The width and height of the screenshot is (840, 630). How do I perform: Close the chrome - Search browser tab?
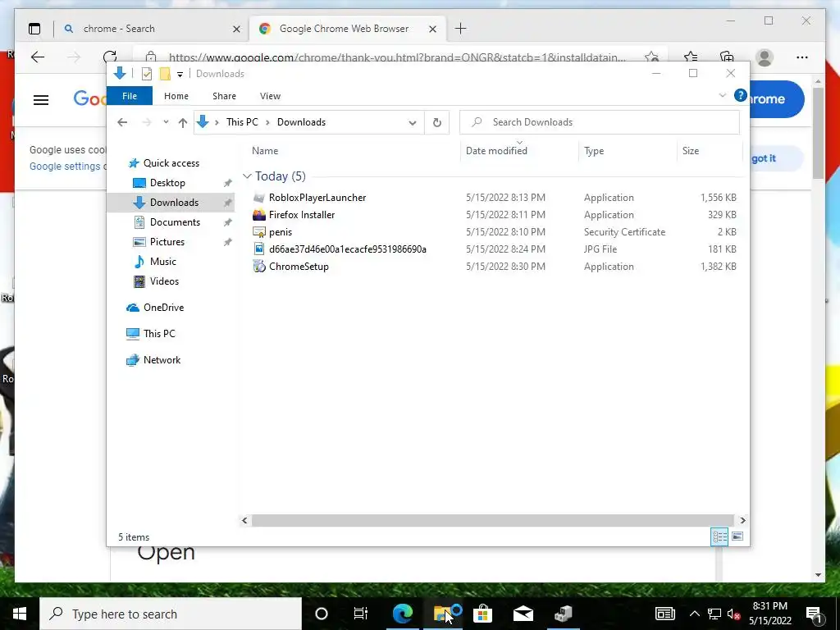[x=236, y=29]
